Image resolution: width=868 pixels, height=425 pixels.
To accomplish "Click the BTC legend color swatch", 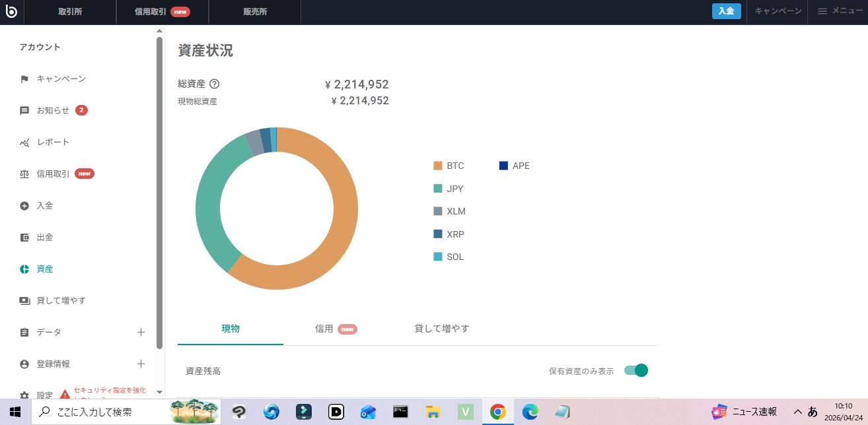I will (x=437, y=166).
